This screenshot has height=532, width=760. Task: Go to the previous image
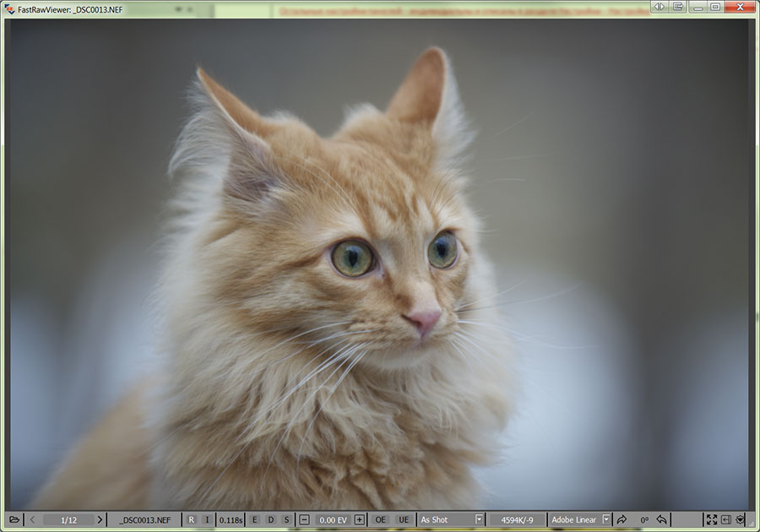pyautogui.click(x=32, y=519)
